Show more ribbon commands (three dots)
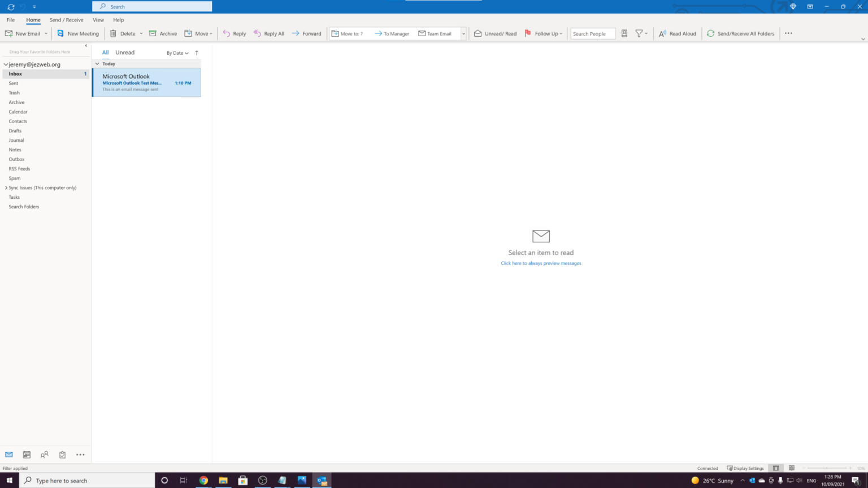The width and height of the screenshot is (868, 488). coord(788,33)
